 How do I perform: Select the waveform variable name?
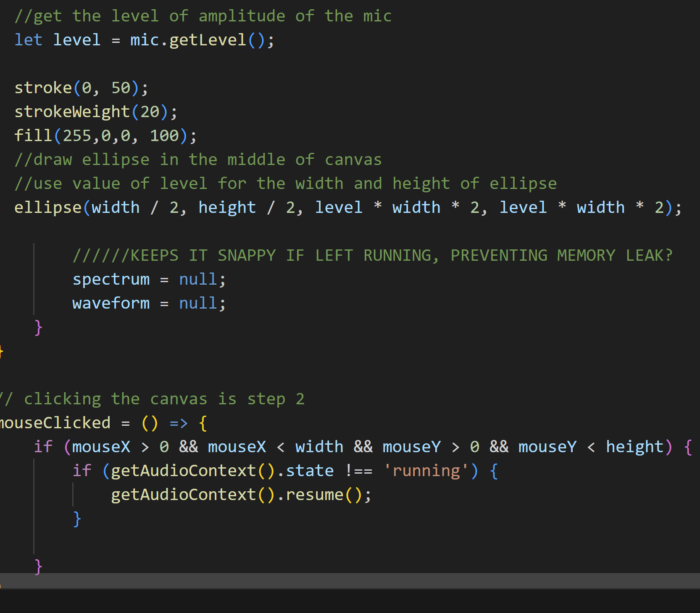pos(111,304)
